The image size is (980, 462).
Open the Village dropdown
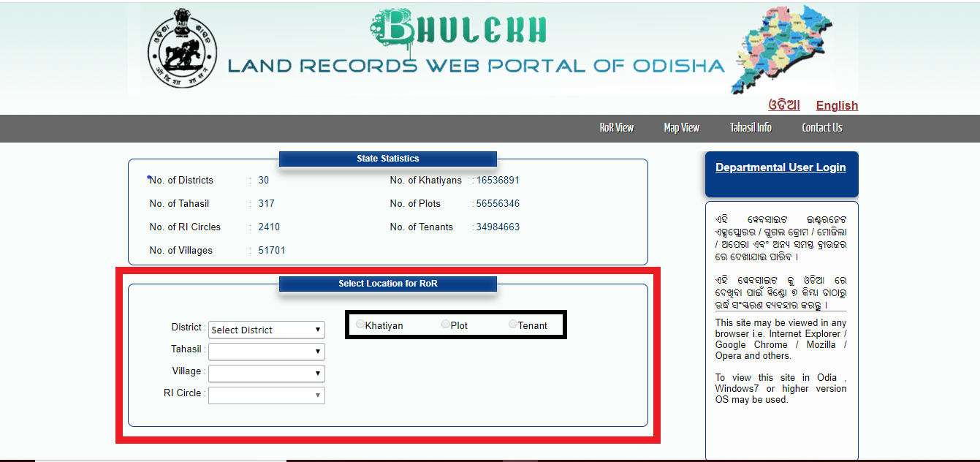267,374
